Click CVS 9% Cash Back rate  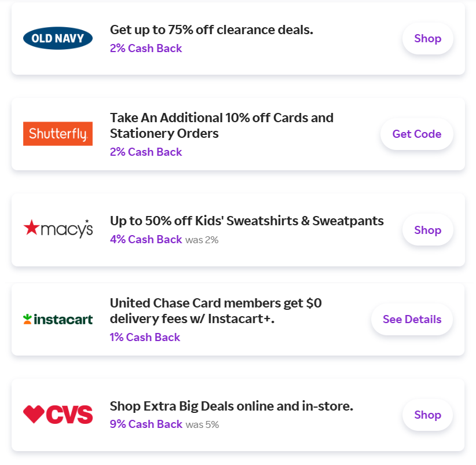click(x=146, y=424)
